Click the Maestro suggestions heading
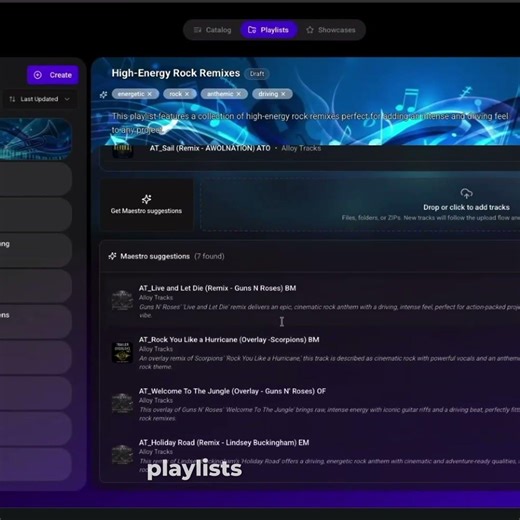Screen dimensions: 520x520 coord(155,256)
